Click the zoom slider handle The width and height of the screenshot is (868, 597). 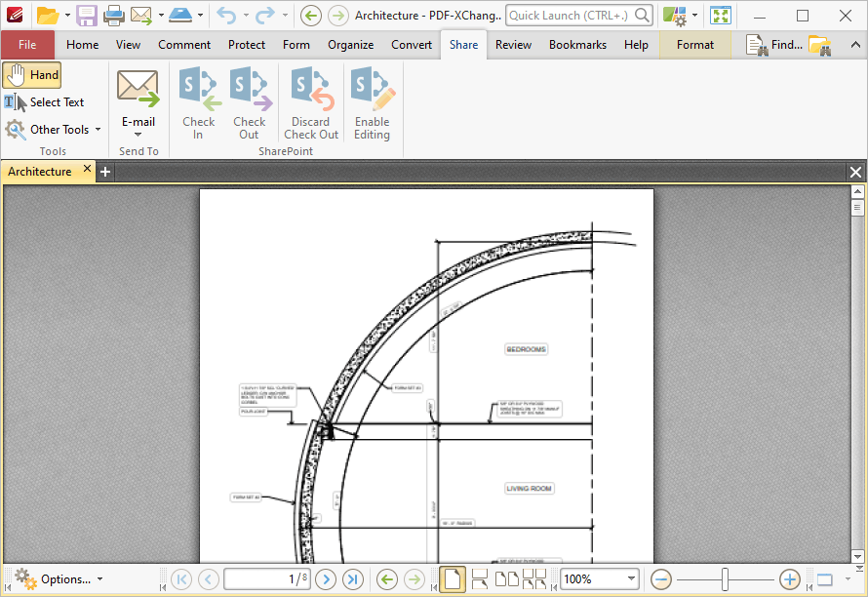click(x=725, y=579)
